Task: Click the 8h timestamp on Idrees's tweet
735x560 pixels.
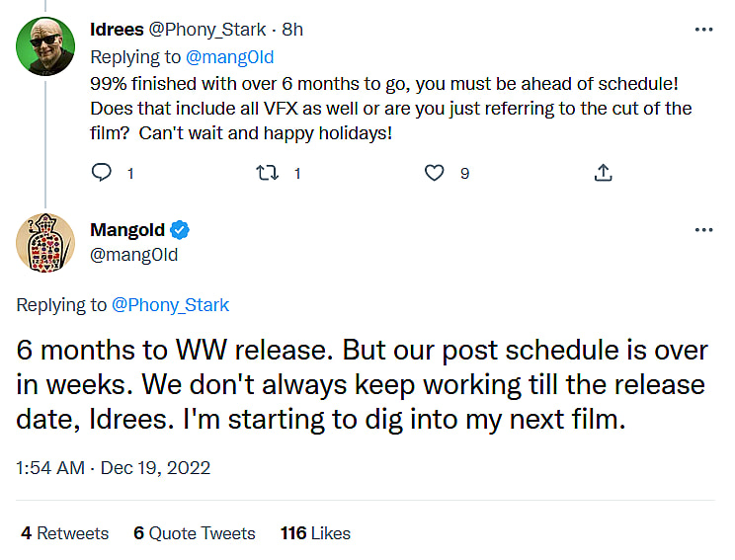Action: [x=291, y=30]
